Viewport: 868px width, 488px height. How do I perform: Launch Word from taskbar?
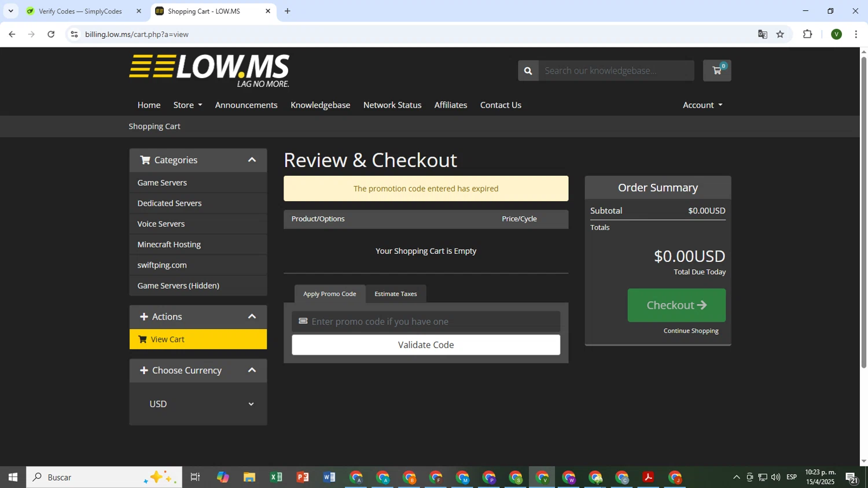[329, 477]
